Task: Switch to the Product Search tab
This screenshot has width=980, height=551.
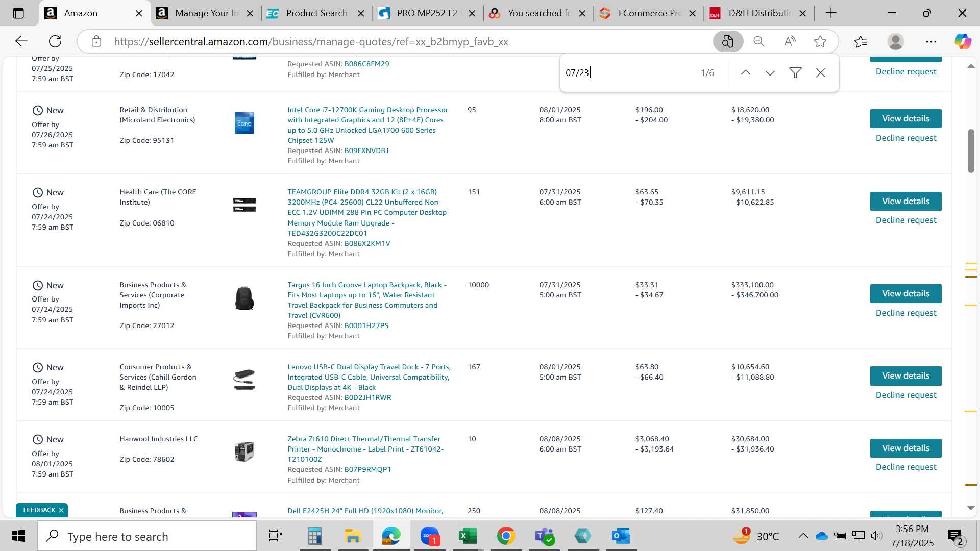Action: pyautogui.click(x=316, y=13)
